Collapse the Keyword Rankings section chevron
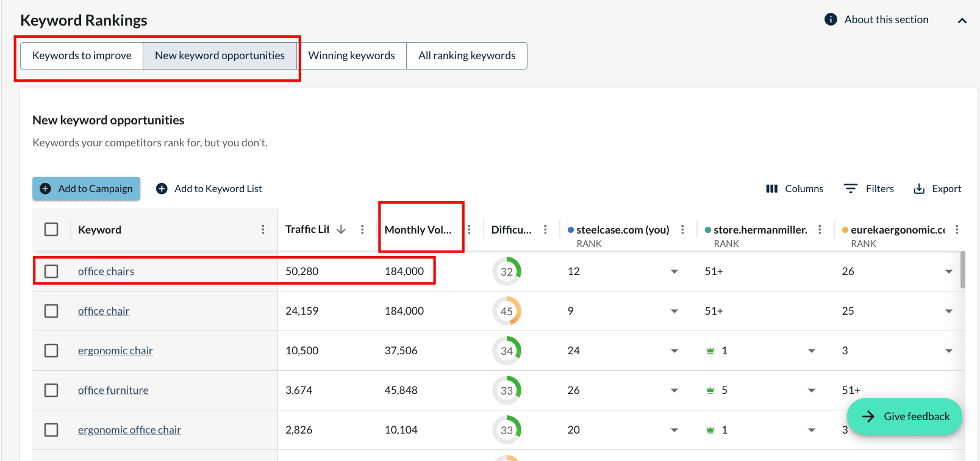The height and width of the screenshot is (461, 980). tap(962, 21)
